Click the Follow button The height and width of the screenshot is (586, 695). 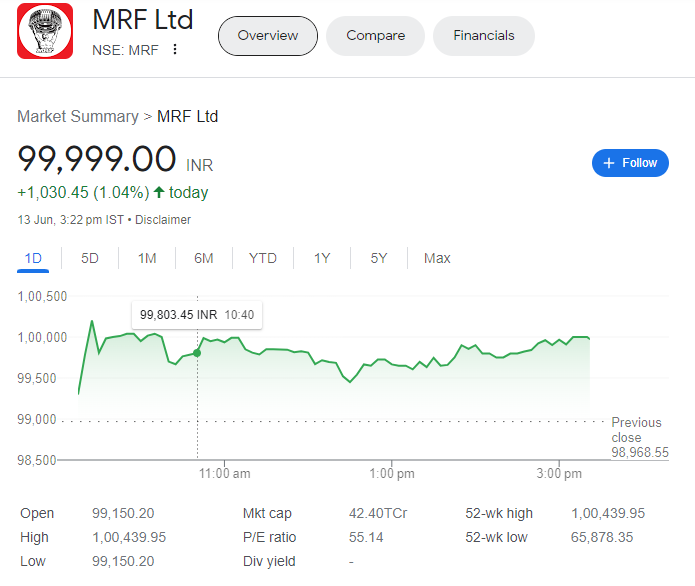tap(630, 163)
